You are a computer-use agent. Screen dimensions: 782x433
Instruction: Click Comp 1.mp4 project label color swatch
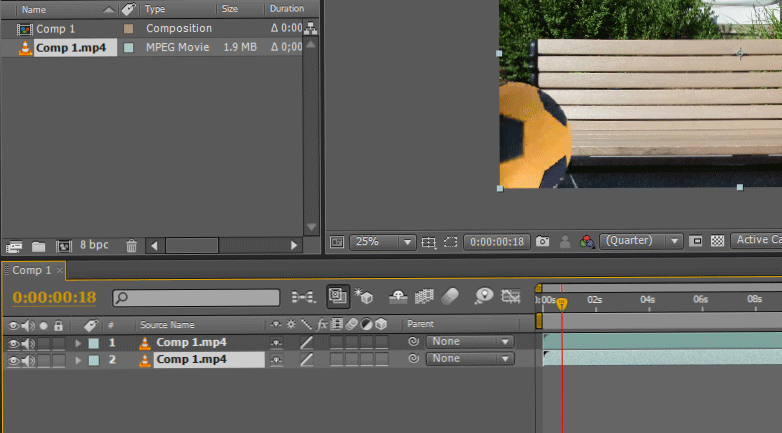[129, 47]
